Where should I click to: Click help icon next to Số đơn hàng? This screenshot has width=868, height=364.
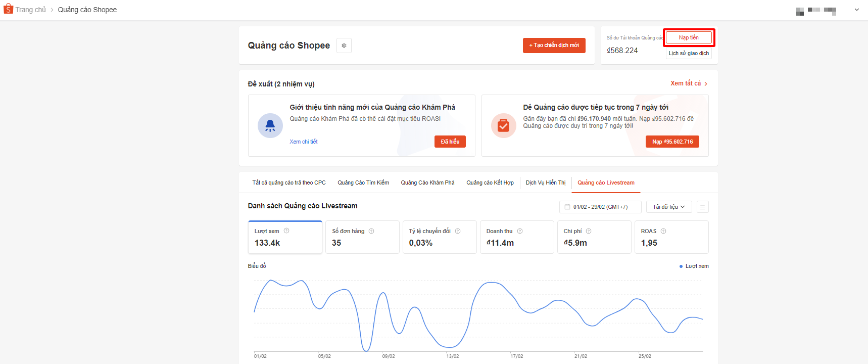coord(371,231)
